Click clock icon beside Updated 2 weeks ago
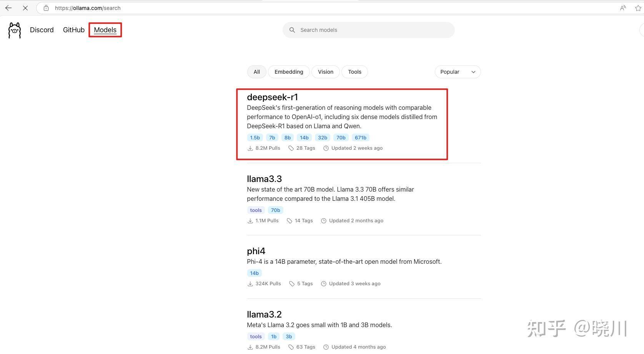The image size is (644, 354). pyautogui.click(x=326, y=148)
